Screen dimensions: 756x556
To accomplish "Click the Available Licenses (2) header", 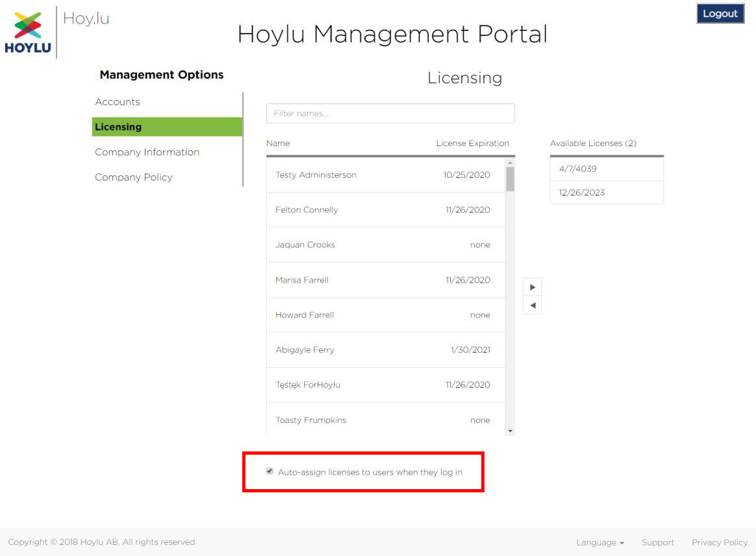I will pyautogui.click(x=593, y=143).
